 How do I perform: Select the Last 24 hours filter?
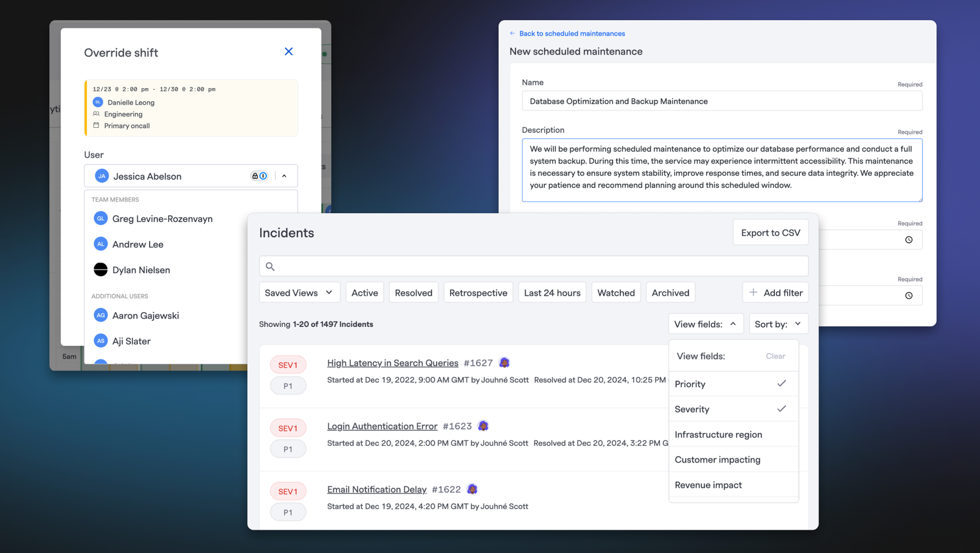552,292
